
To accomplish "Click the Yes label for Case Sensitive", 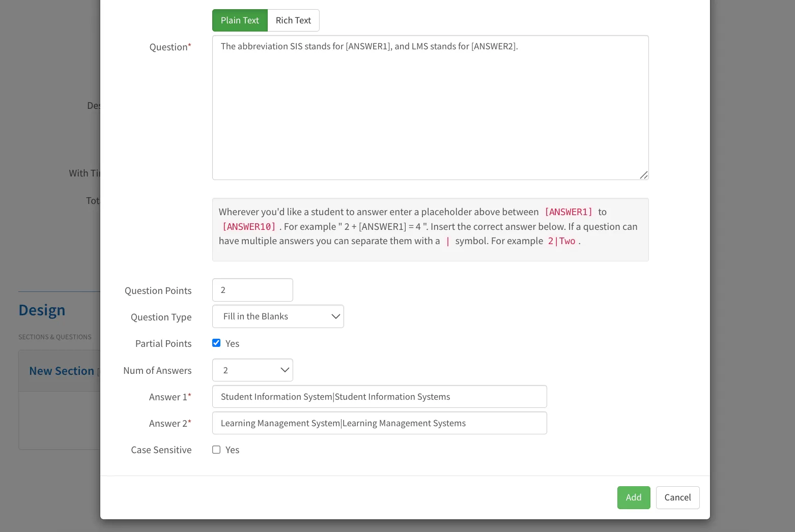I will click(x=232, y=450).
